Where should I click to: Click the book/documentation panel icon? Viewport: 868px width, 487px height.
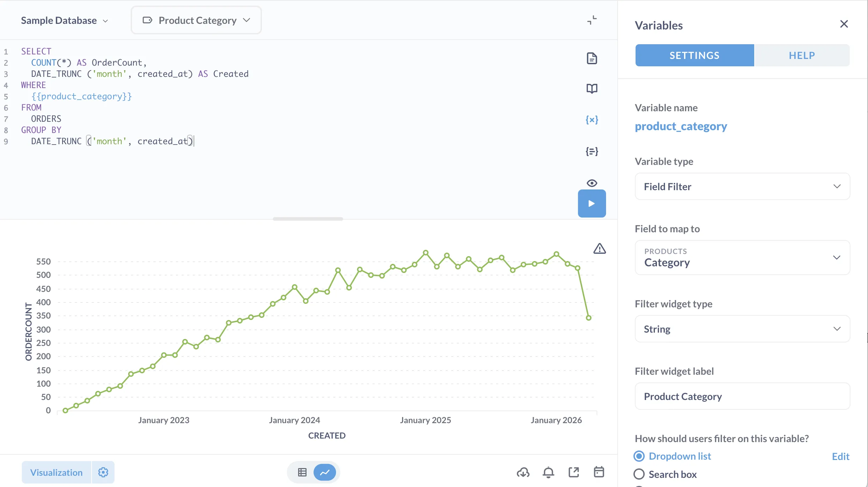(592, 89)
